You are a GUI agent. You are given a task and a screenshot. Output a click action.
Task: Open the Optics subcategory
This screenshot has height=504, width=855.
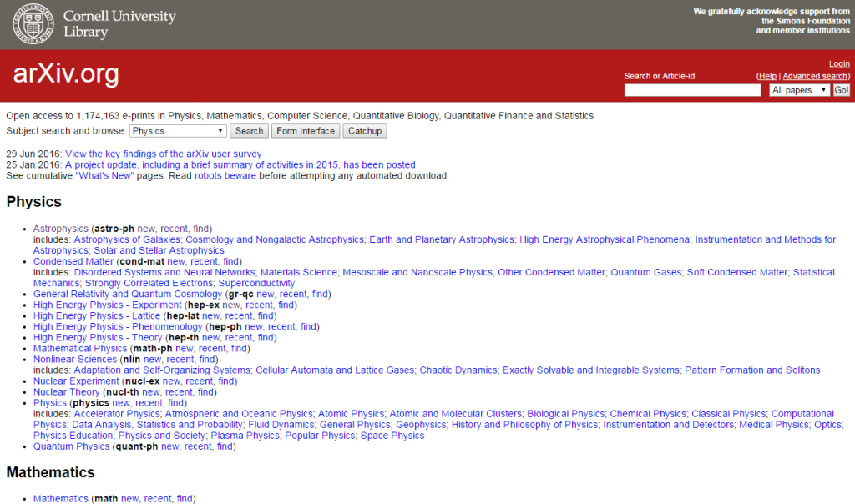tap(827, 425)
